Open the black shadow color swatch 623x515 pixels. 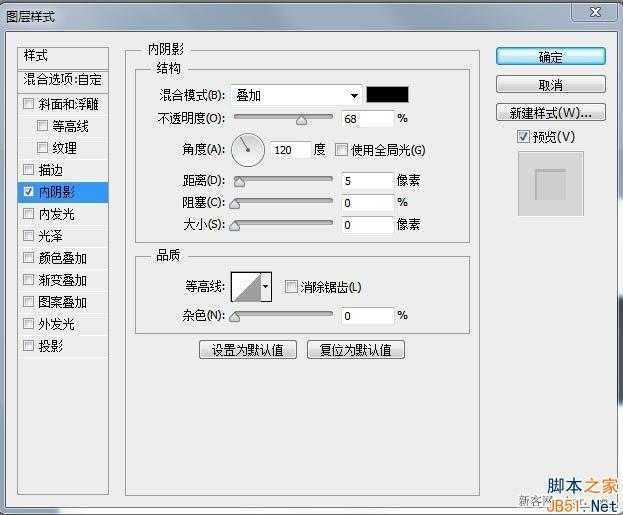(x=387, y=95)
